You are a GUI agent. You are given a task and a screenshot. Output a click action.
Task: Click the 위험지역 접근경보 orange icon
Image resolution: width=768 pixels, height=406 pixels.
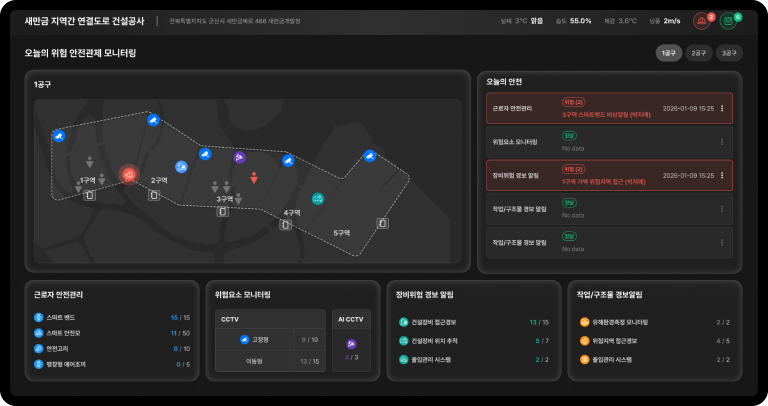(x=584, y=341)
